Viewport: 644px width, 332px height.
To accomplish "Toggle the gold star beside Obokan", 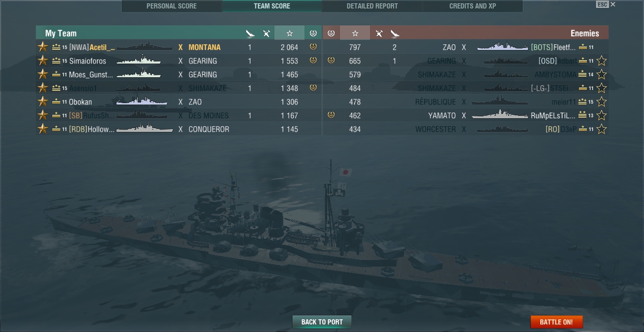I will click(x=43, y=102).
